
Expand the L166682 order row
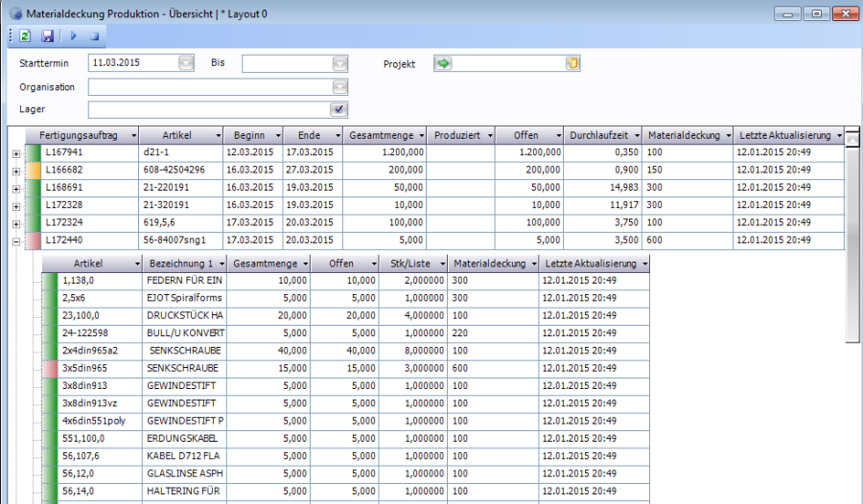(x=15, y=171)
